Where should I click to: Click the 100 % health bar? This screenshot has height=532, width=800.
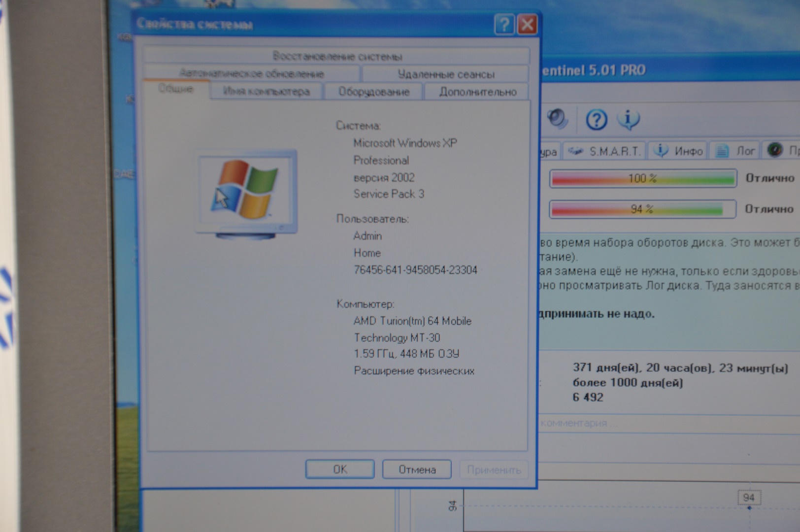coord(643,178)
